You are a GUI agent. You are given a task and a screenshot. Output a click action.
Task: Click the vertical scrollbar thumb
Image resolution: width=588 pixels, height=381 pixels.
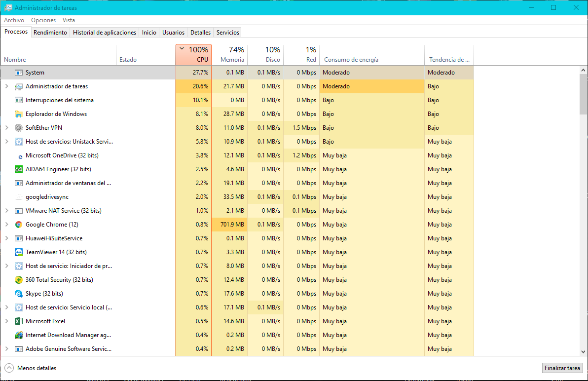[x=583, y=94]
